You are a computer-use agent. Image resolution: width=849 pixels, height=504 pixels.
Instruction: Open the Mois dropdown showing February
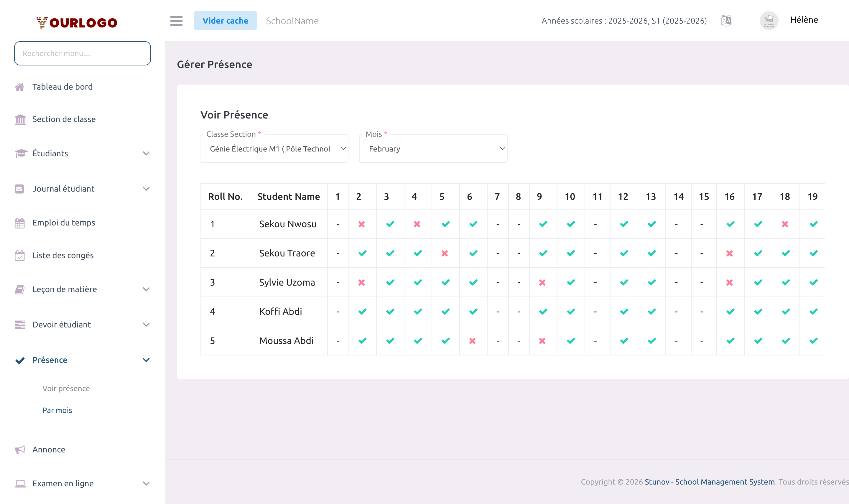tap(433, 149)
